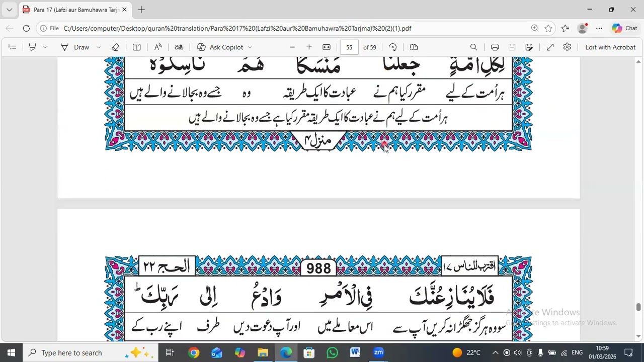Open Settings and more menu
644x362 pixels.
tap(599, 29)
